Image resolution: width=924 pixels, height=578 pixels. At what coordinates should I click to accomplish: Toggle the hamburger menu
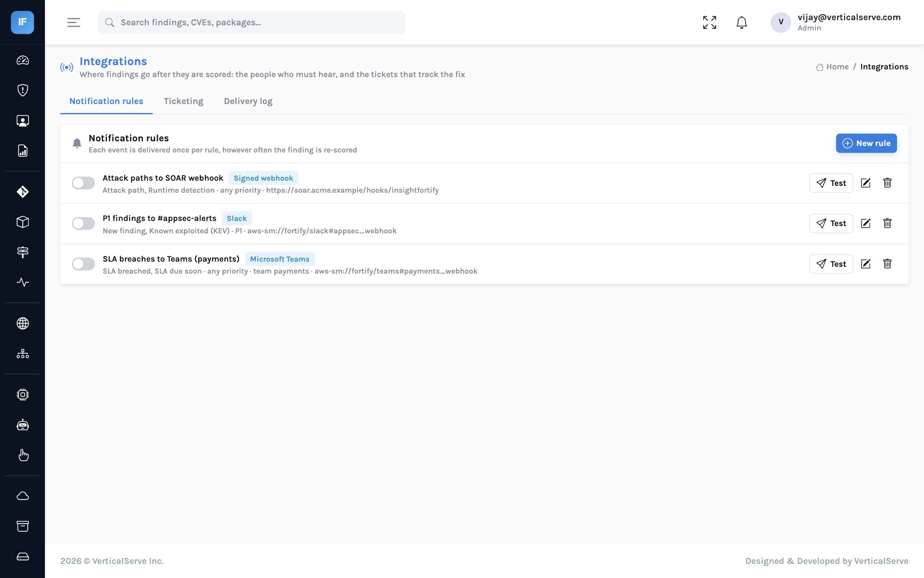pyautogui.click(x=74, y=22)
